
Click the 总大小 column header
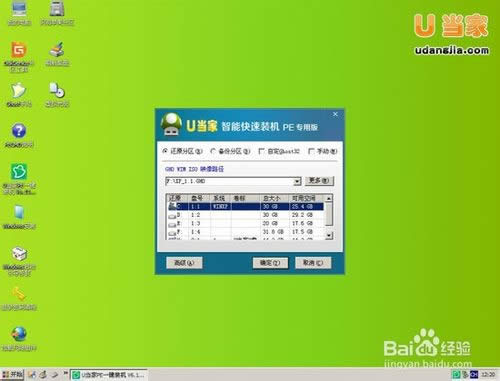click(274, 198)
